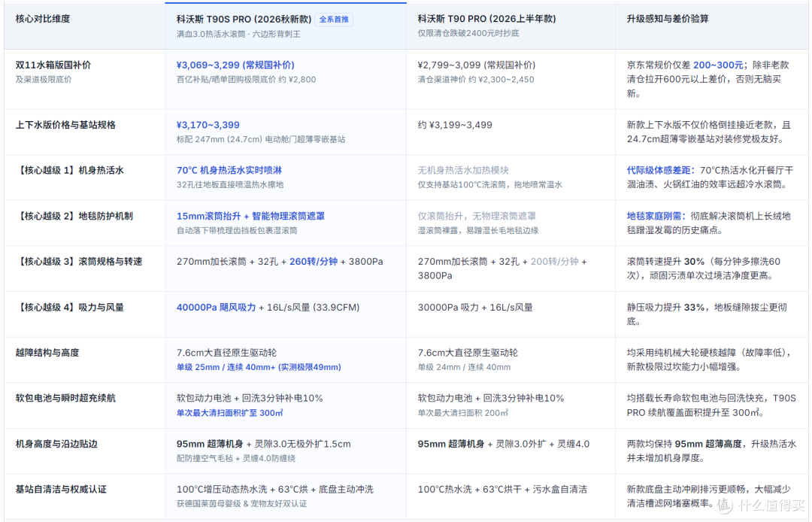812x522 pixels.
Task: Click the 升级感知与差价验算 column header
Action: (668, 19)
